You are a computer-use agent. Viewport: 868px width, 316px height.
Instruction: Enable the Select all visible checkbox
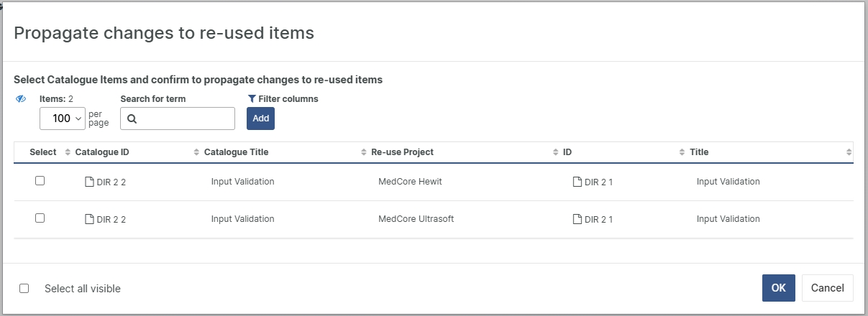(x=24, y=289)
